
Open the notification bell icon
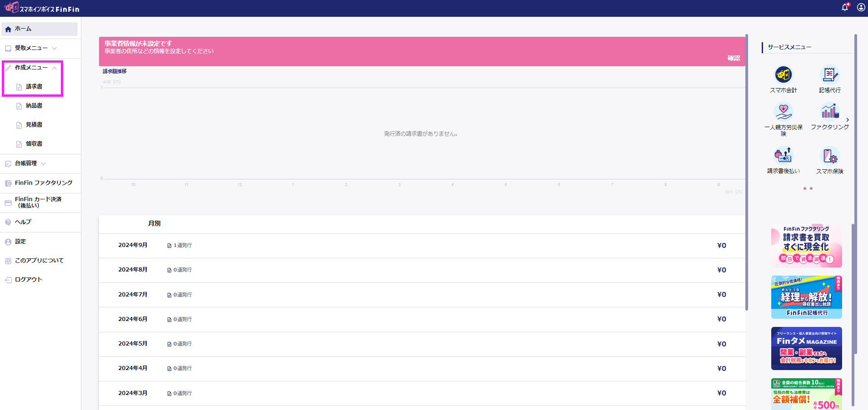point(845,7)
